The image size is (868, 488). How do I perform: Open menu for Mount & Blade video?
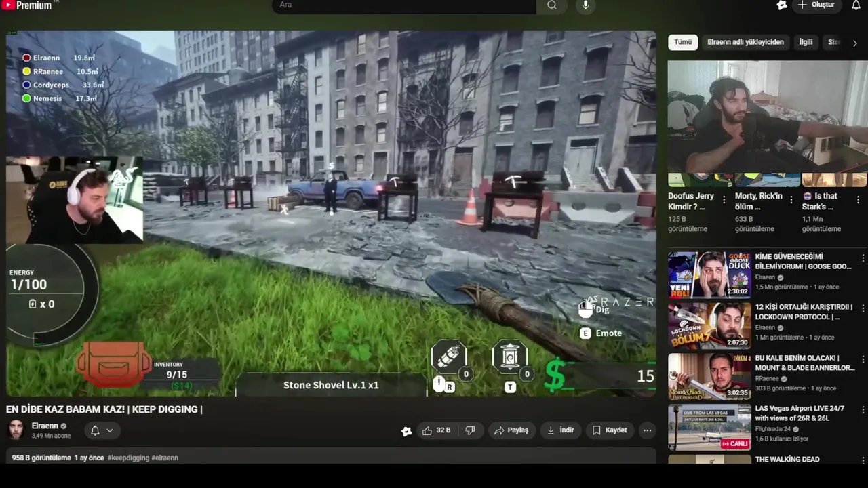tap(863, 360)
